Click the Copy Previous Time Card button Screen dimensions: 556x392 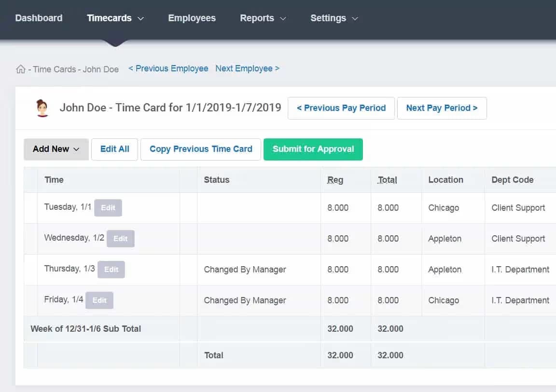coord(200,149)
